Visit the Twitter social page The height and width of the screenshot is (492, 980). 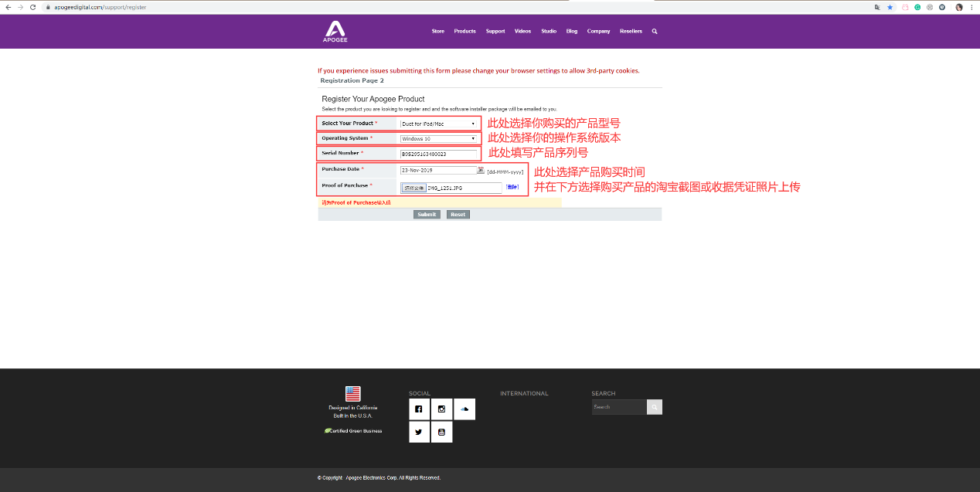coord(419,432)
